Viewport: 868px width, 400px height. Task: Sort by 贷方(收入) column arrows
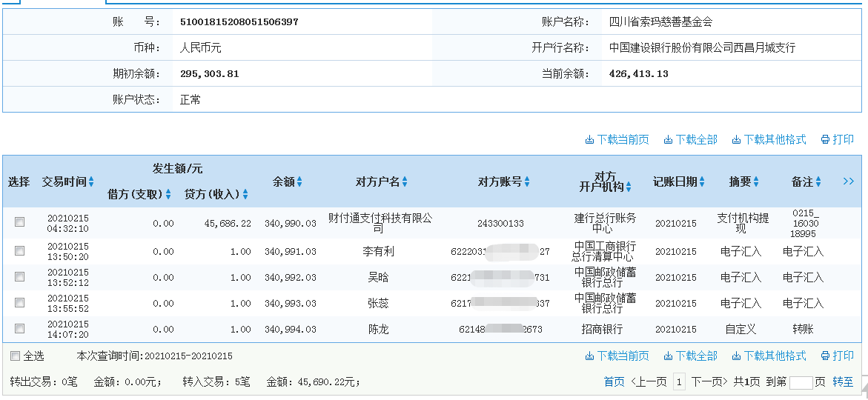[245, 195]
